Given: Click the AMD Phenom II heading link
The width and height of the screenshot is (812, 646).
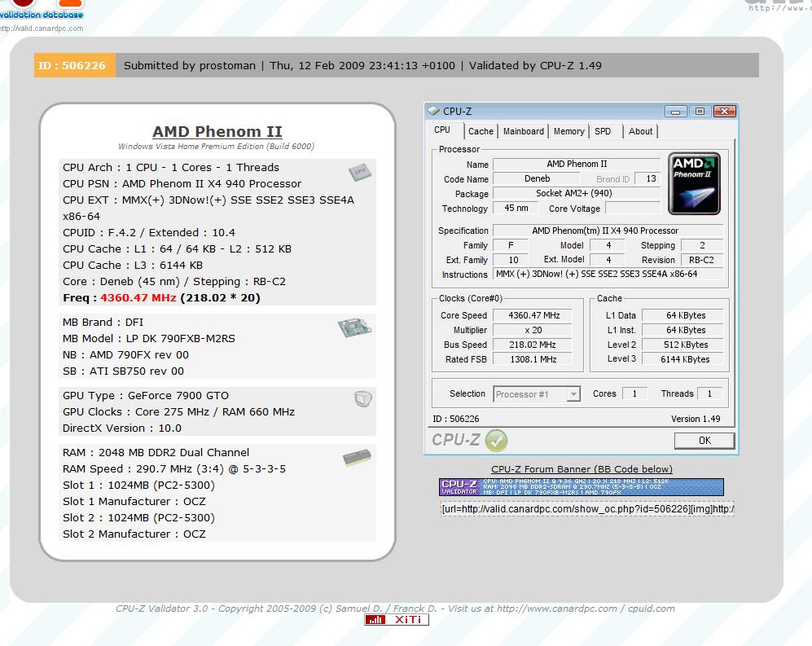Looking at the screenshot, I should (x=217, y=132).
